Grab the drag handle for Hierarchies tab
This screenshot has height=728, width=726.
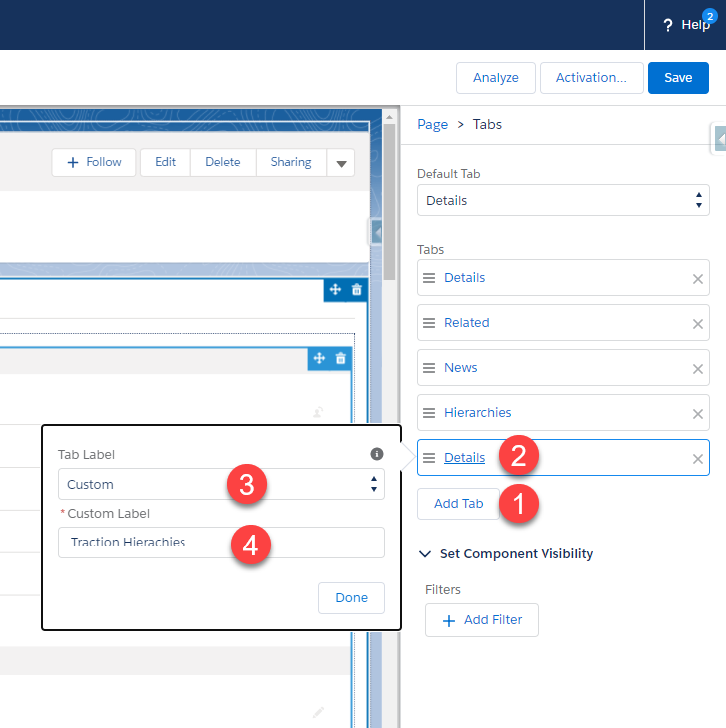coord(429,413)
